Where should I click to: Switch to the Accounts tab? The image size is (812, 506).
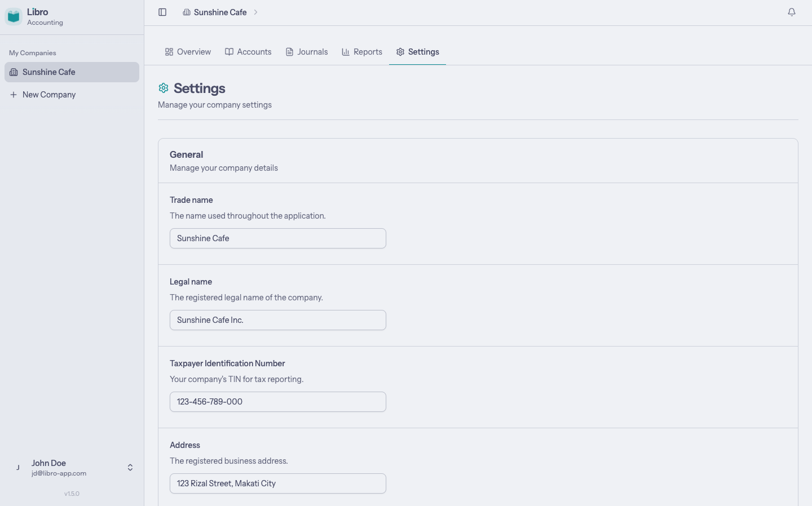248,52
